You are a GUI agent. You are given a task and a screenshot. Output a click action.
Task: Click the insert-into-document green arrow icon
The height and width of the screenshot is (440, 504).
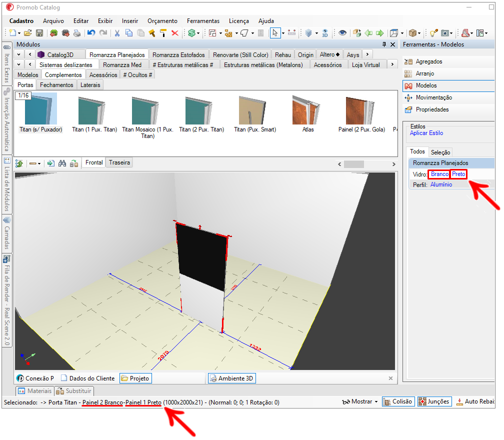click(50, 163)
